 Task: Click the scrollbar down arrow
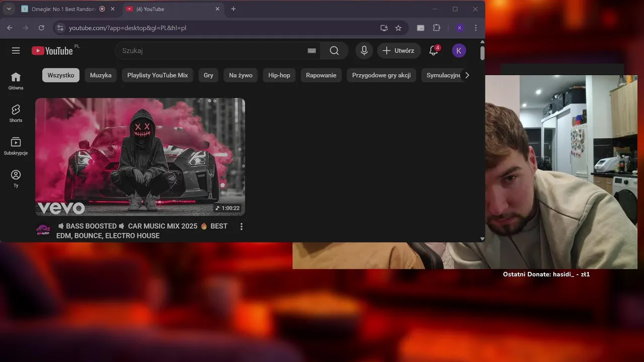pyautogui.click(x=482, y=239)
